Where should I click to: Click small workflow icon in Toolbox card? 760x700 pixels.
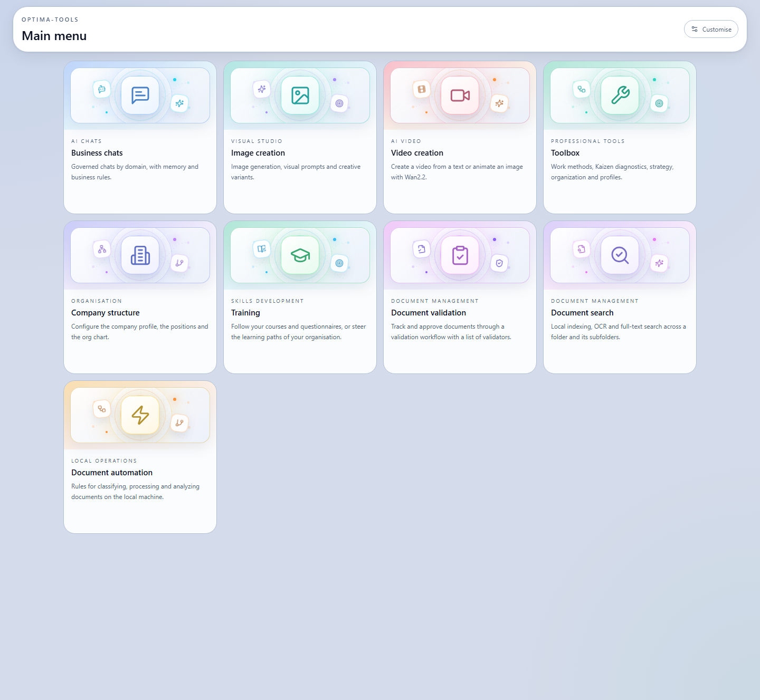[x=582, y=89]
